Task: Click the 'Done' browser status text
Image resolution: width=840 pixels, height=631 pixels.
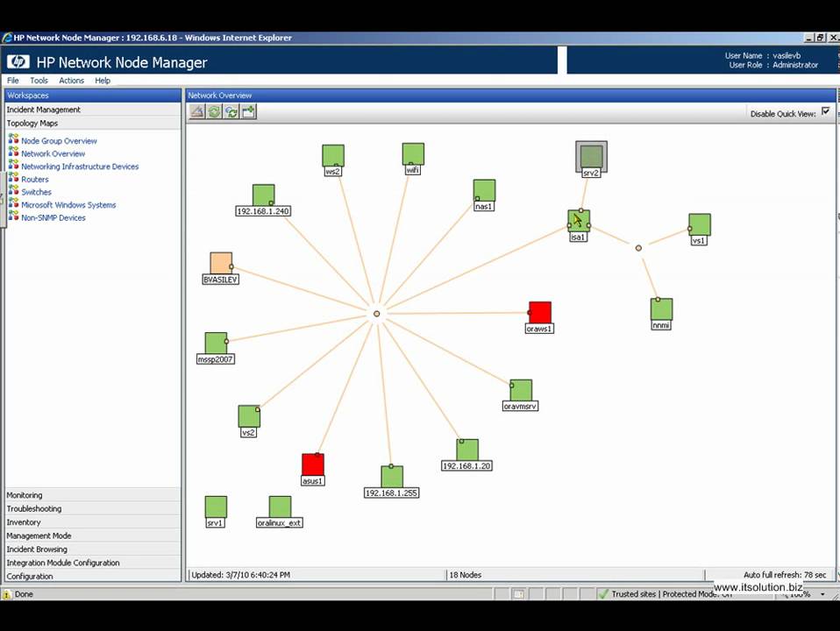Action: (24, 594)
